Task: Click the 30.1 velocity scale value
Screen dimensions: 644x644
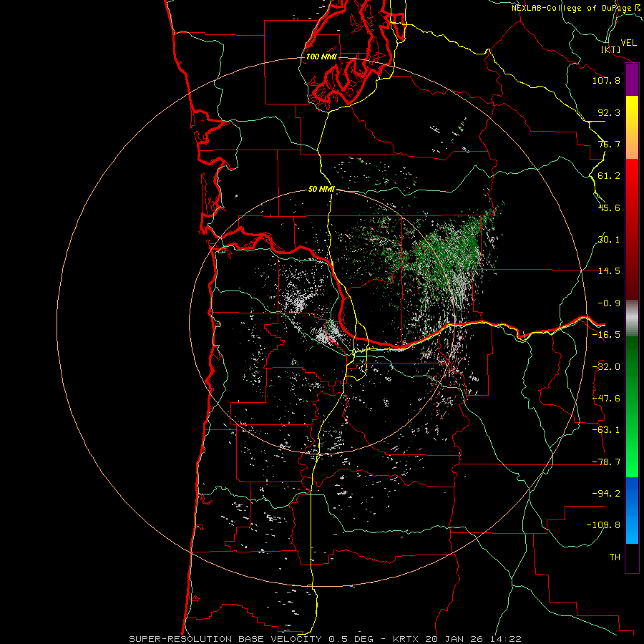Action: tap(609, 240)
